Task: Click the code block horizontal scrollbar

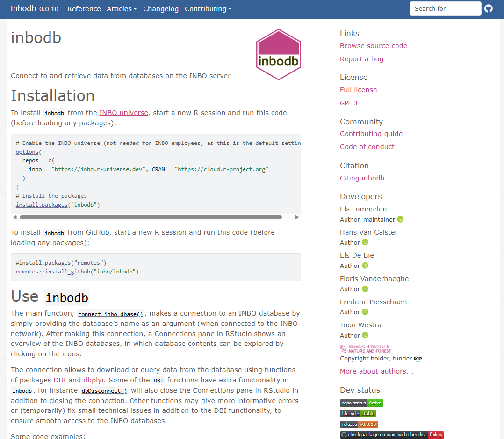Action: tap(151, 217)
